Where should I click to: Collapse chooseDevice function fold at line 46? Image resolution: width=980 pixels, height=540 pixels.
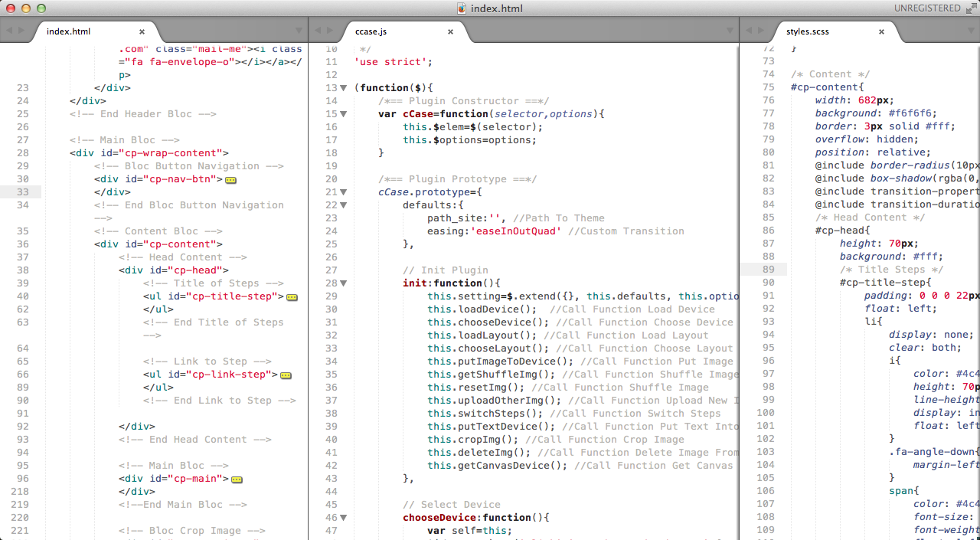pos(344,518)
